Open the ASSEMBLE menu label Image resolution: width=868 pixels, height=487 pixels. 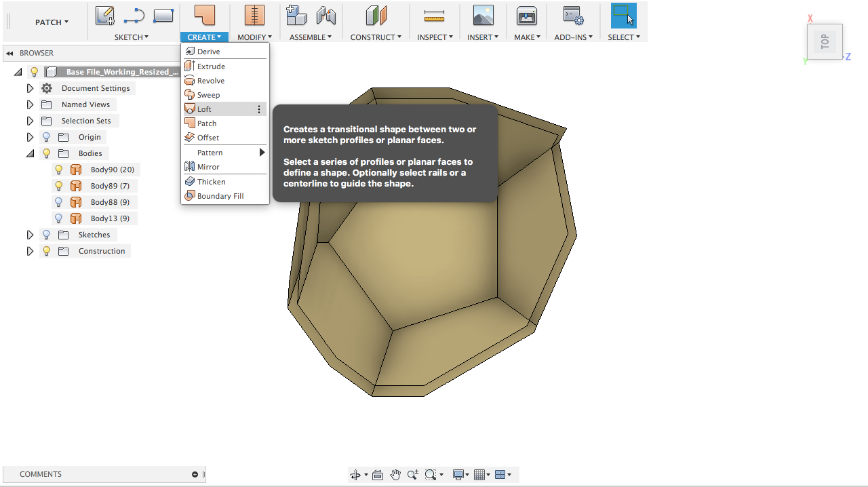[x=311, y=37]
